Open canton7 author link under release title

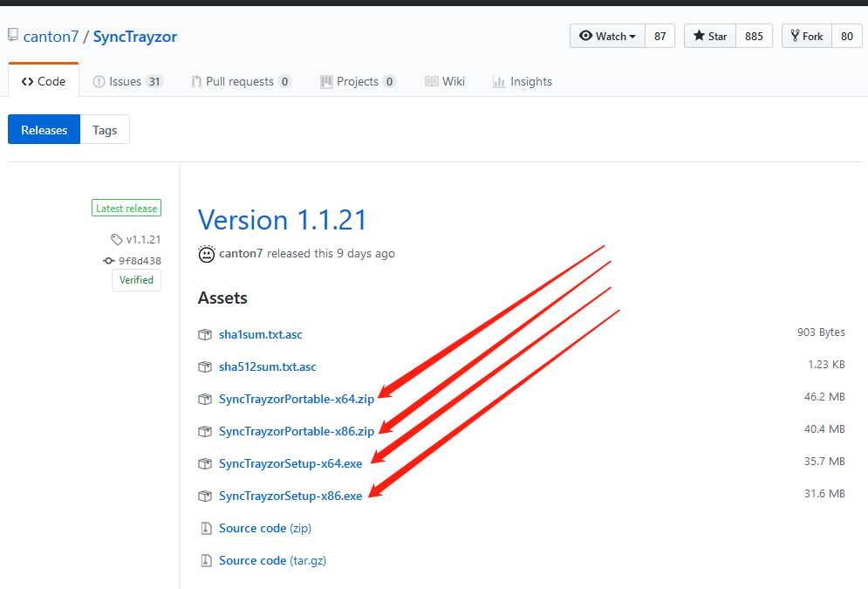pos(241,254)
